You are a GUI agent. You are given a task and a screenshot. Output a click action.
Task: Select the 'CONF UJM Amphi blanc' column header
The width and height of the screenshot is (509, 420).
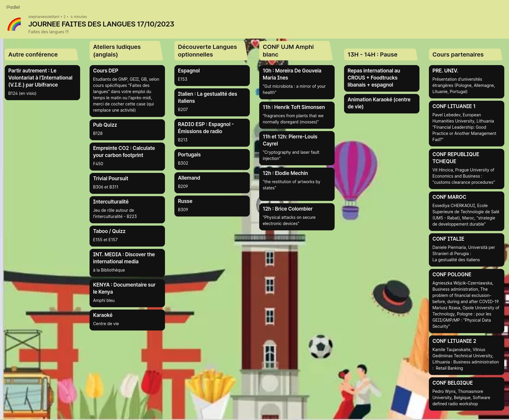click(x=296, y=51)
